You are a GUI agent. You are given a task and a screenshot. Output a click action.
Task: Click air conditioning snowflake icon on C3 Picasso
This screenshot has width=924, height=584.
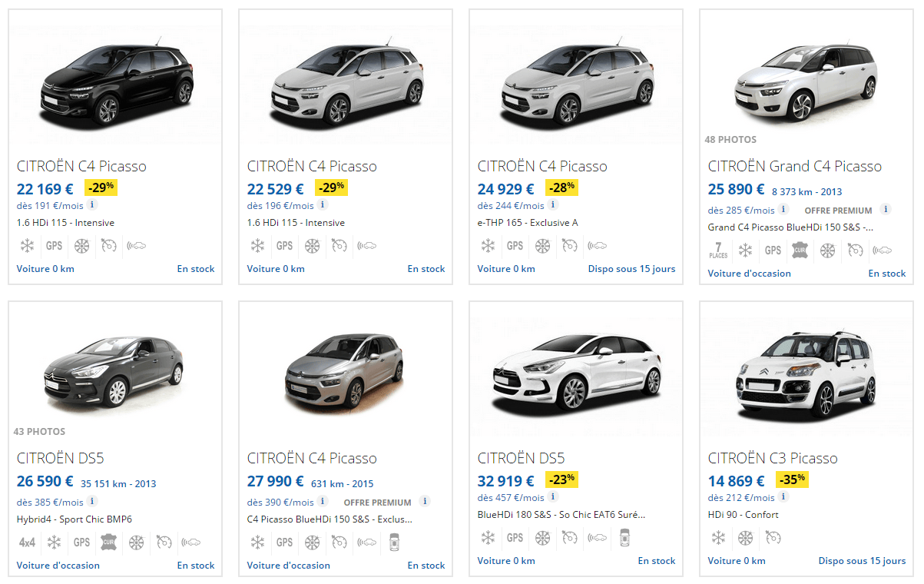click(x=718, y=538)
